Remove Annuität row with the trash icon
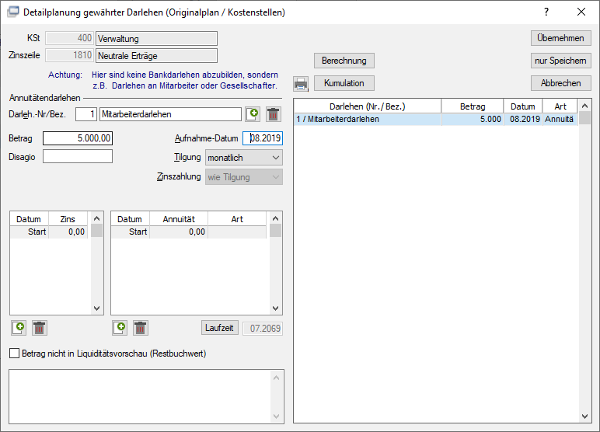Screen dimensions: 600x432 [140, 328]
